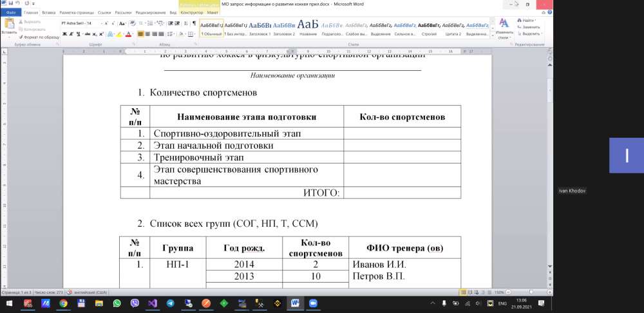Open Visual Studio from the taskbar
644x313 pixels.
pos(153,303)
